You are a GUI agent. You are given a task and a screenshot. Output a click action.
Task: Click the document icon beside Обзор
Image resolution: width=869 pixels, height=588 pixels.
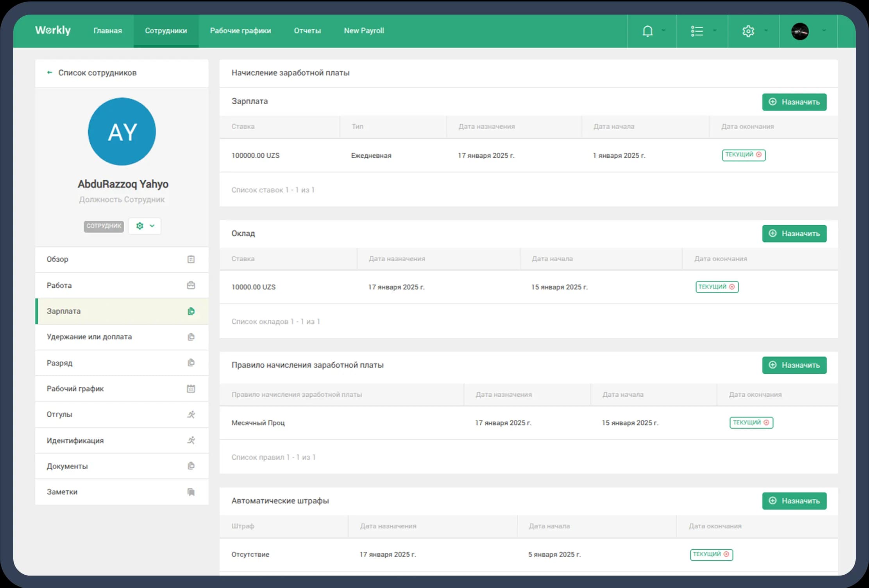point(191,259)
